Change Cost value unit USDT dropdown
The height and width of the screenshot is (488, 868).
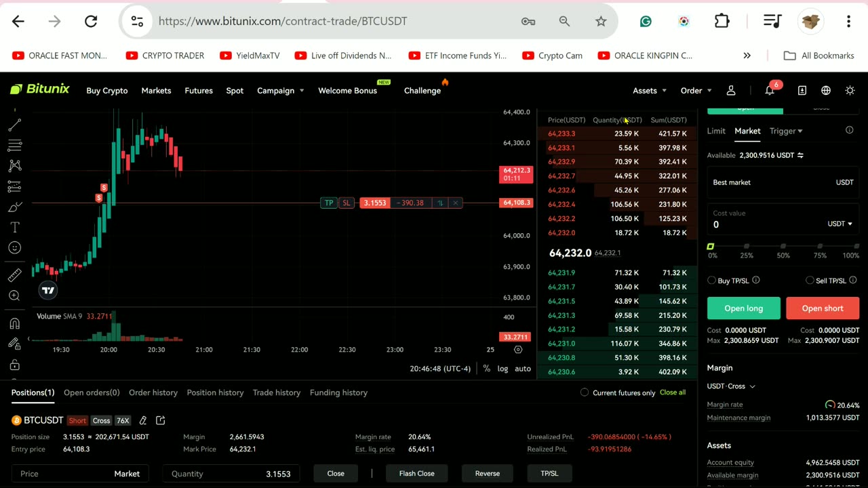pos(840,224)
